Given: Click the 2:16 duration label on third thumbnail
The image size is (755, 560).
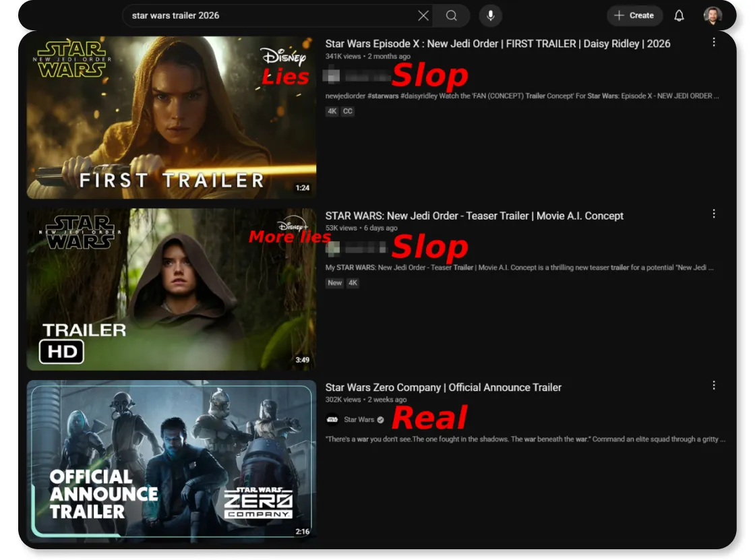Looking at the screenshot, I should tap(303, 532).
